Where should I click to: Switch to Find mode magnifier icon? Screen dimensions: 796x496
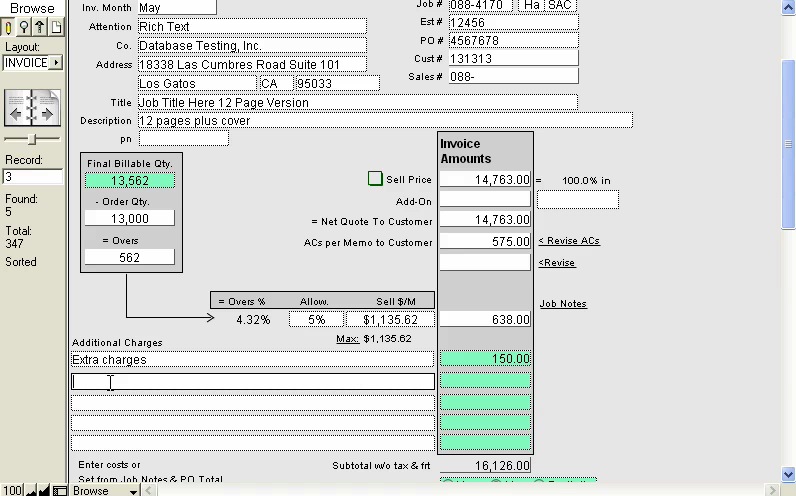coord(24,27)
